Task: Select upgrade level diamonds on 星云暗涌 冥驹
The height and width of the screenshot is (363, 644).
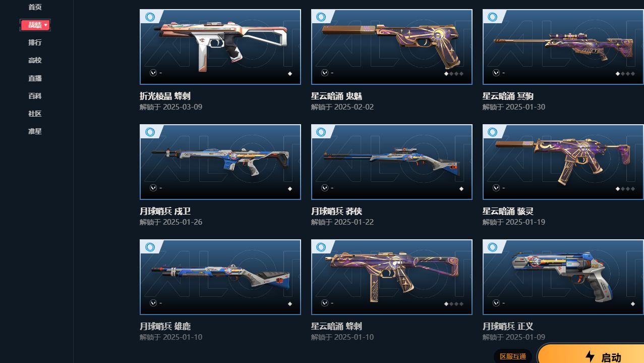Action: tap(625, 73)
